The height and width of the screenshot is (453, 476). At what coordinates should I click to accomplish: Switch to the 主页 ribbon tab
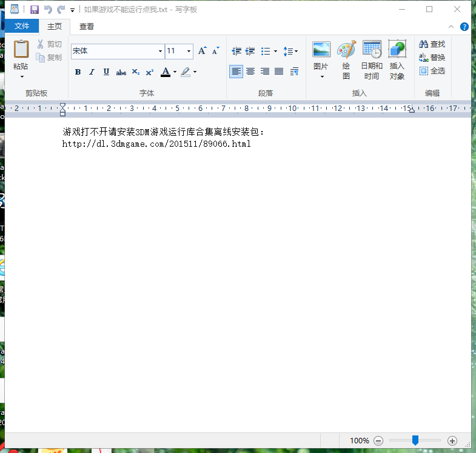[x=55, y=27]
